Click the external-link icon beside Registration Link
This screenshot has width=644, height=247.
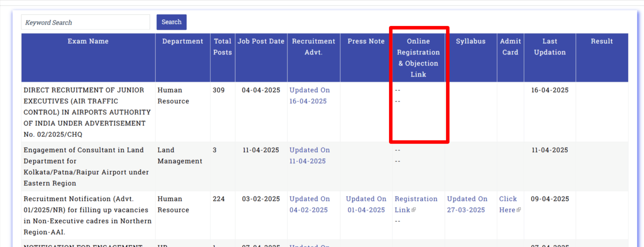point(414,210)
